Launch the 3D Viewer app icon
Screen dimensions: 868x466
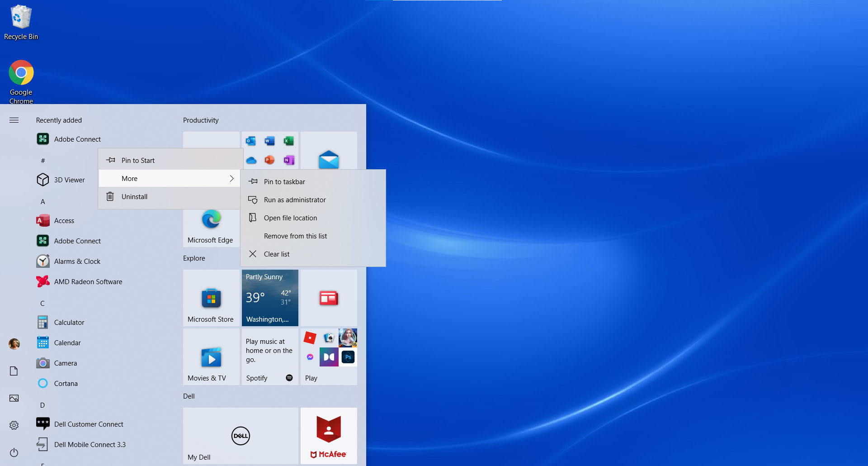[43, 180]
